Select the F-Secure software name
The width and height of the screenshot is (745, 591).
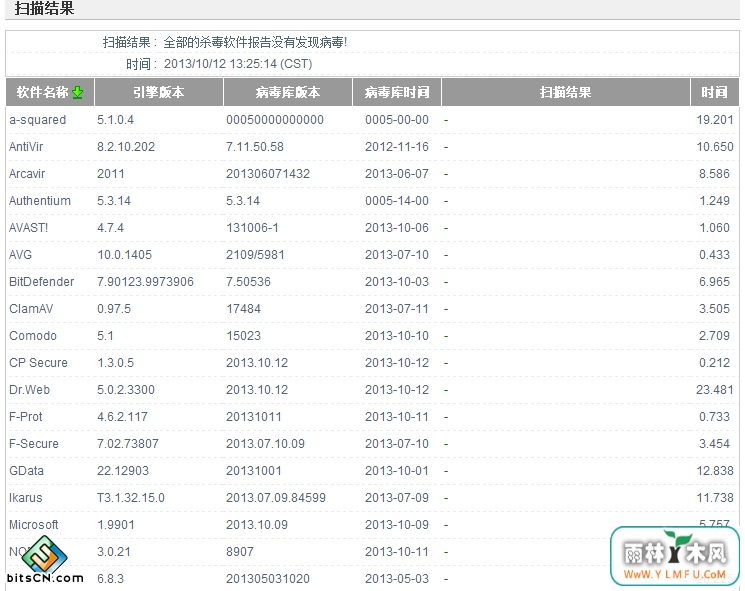34,444
